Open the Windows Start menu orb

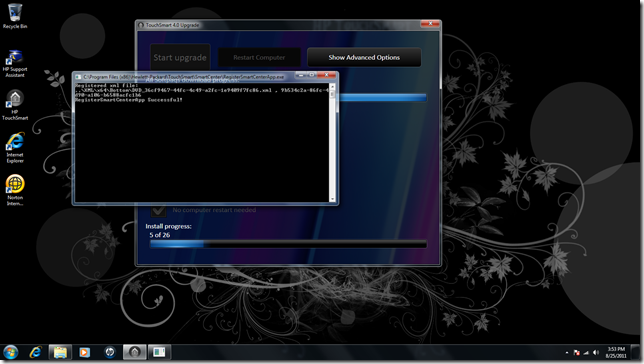pyautogui.click(x=11, y=352)
